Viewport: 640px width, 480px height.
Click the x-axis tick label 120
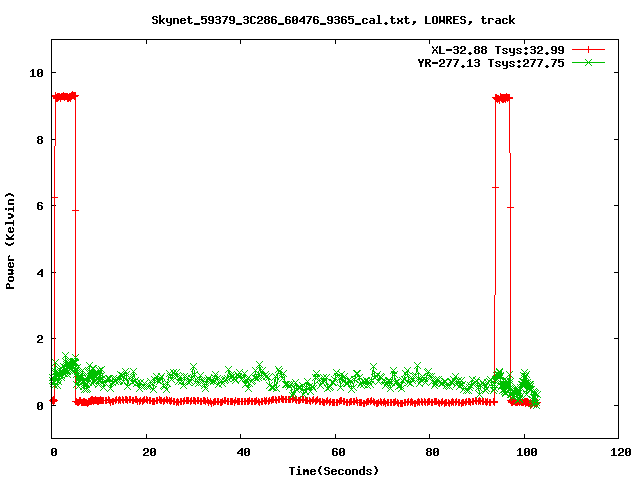621,452
